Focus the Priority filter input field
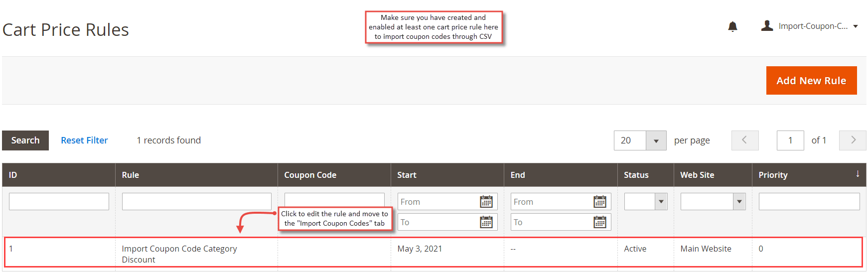 click(809, 202)
